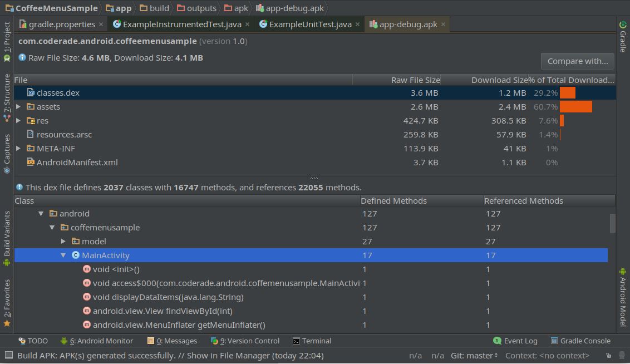Click the splitter handle between panels
This screenshot has width=630, height=364.
tap(314, 177)
